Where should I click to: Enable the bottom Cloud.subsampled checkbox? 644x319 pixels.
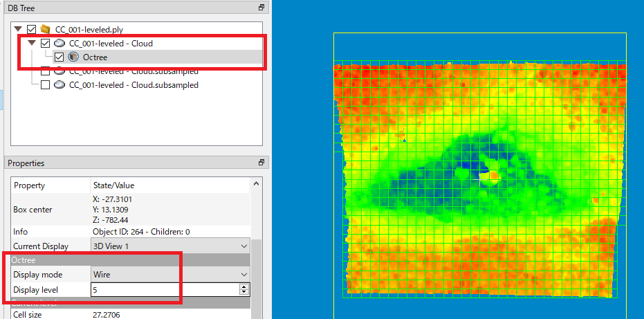[x=46, y=85]
